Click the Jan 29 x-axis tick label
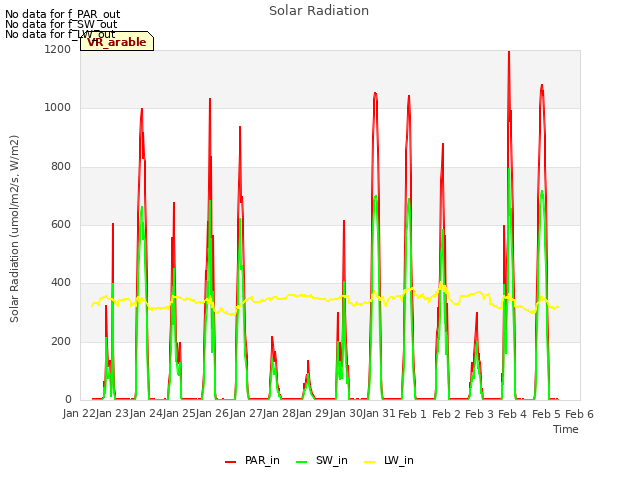Viewport: 640px width, 480px height. click(x=313, y=414)
